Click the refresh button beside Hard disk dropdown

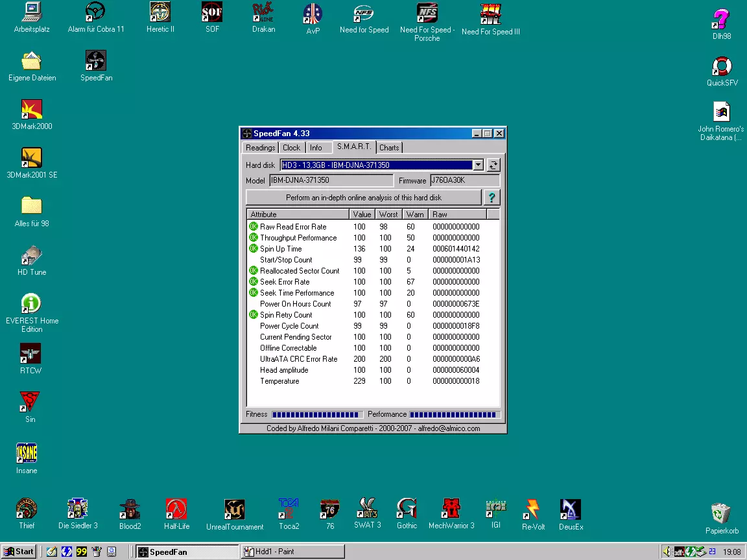pyautogui.click(x=493, y=165)
